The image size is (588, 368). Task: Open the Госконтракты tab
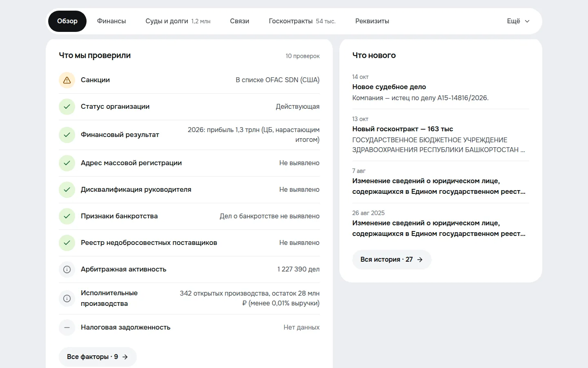(302, 21)
